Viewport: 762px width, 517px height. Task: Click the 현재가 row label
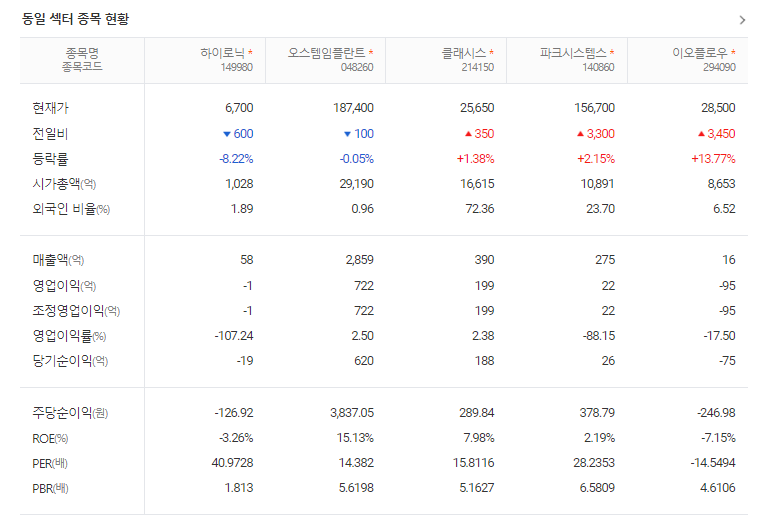coord(51,108)
